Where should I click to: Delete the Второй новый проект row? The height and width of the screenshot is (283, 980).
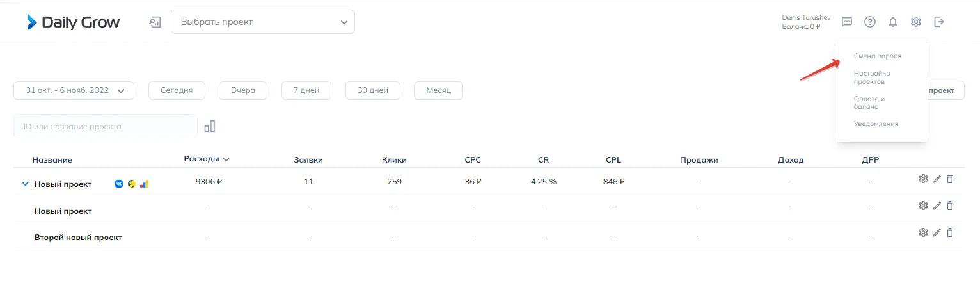(950, 232)
